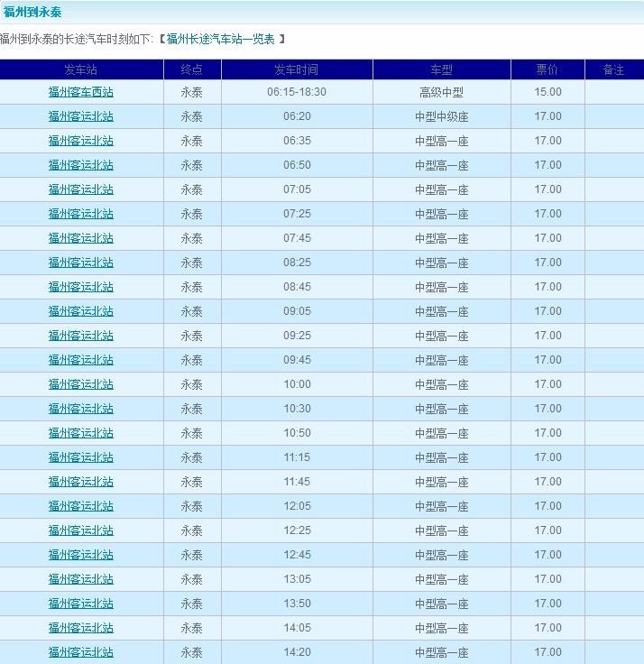644x664 pixels.
Task: Click the 福州客车西站 station link
Action: pos(81,92)
